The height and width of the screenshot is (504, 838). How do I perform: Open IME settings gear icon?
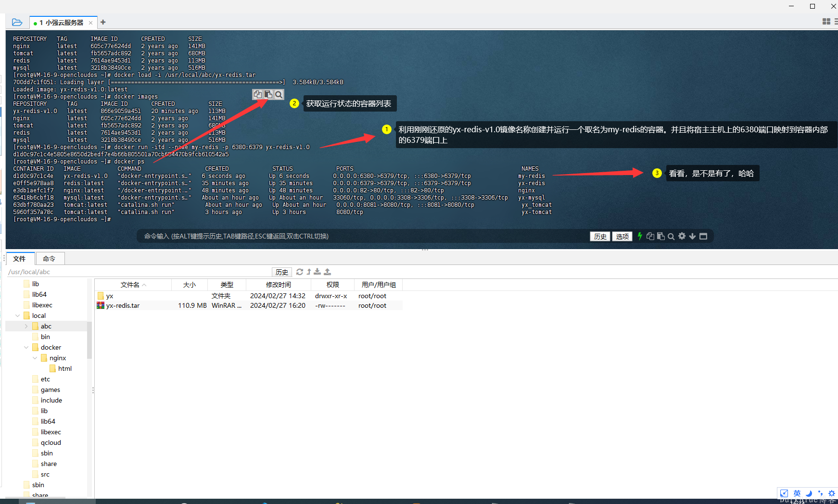coord(832,493)
